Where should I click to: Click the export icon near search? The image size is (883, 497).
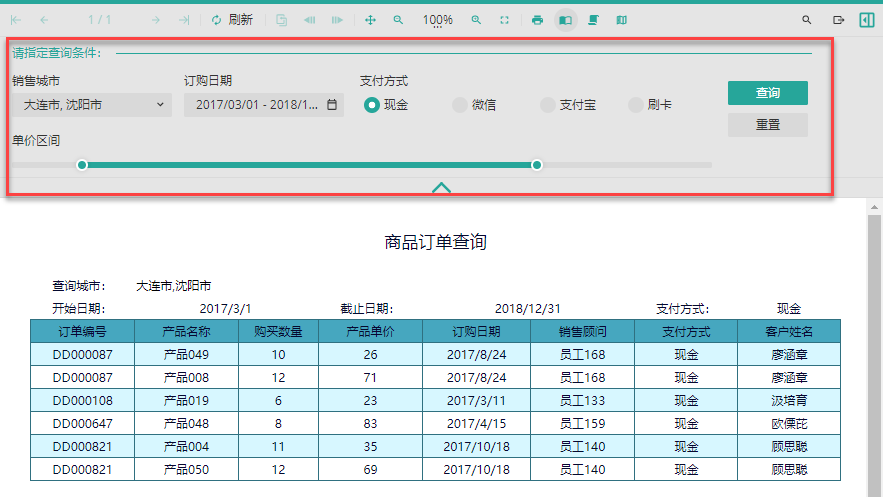839,20
